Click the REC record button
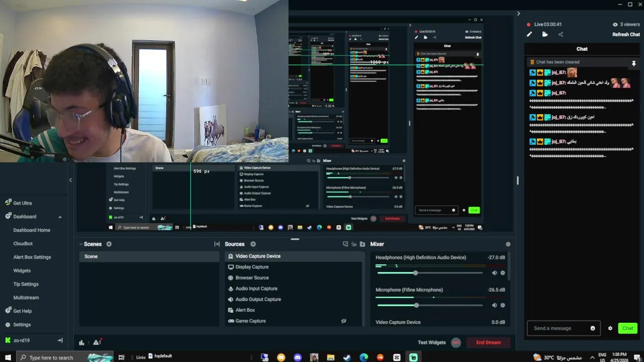Image resolution: width=644 pixels, height=362 pixels. 456,342
